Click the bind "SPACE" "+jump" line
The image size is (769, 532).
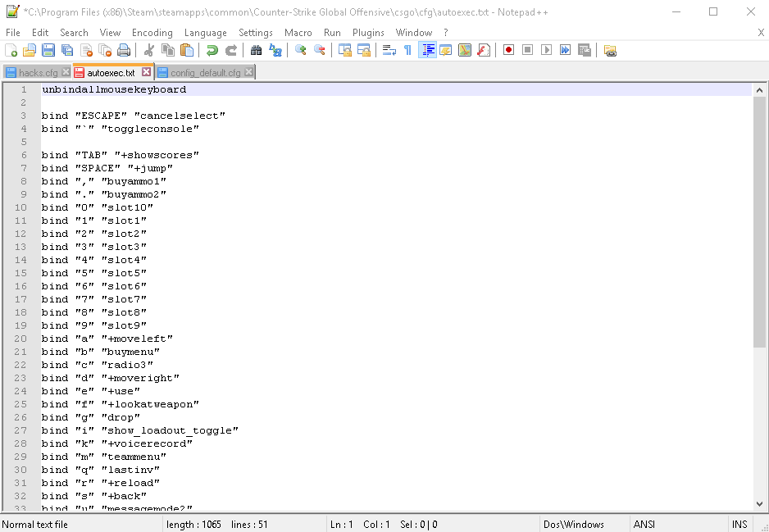tap(107, 168)
